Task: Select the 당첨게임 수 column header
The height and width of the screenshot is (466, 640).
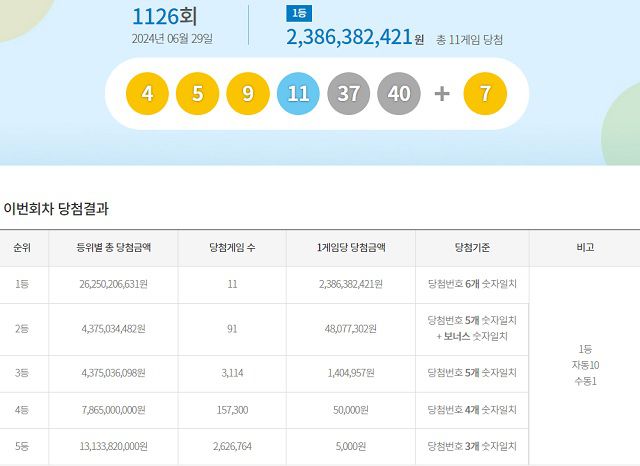Action: (232, 247)
